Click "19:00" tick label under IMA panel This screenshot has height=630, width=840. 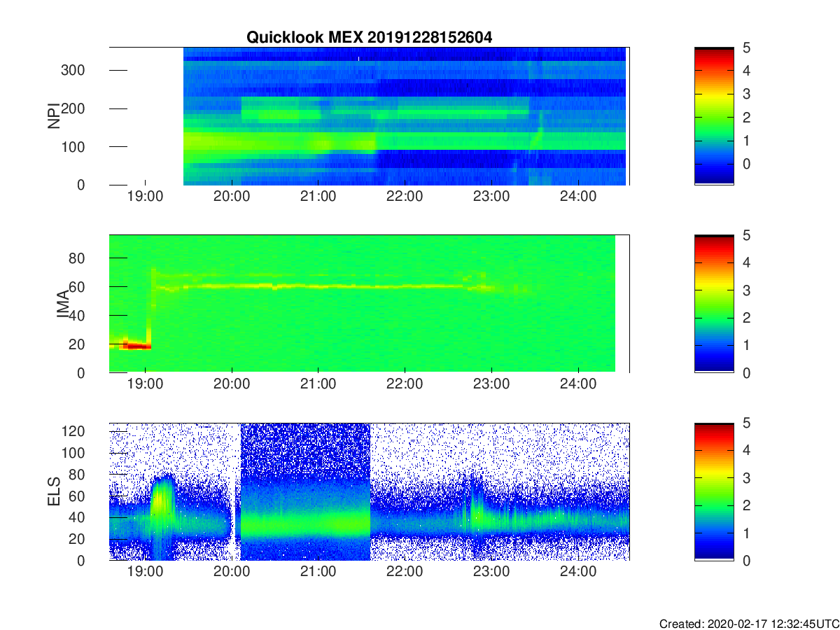(145, 384)
